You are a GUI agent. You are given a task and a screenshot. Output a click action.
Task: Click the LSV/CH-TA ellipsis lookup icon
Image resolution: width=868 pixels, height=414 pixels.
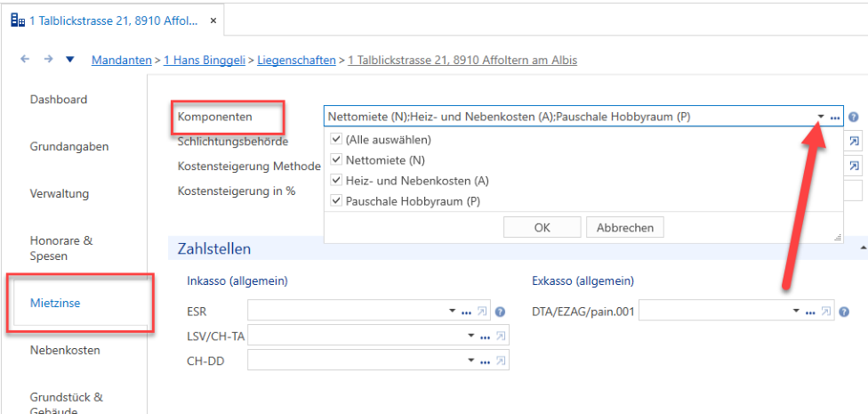pyautogui.click(x=486, y=336)
